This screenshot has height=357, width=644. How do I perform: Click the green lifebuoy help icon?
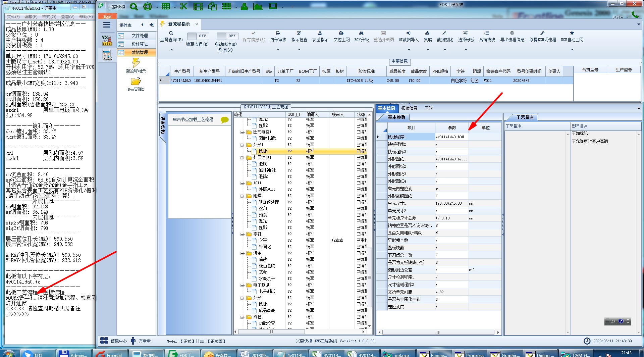147,6
